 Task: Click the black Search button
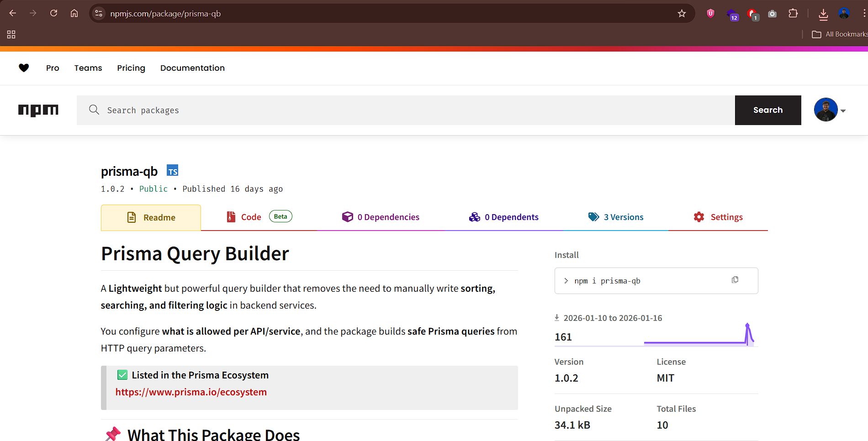coord(768,110)
